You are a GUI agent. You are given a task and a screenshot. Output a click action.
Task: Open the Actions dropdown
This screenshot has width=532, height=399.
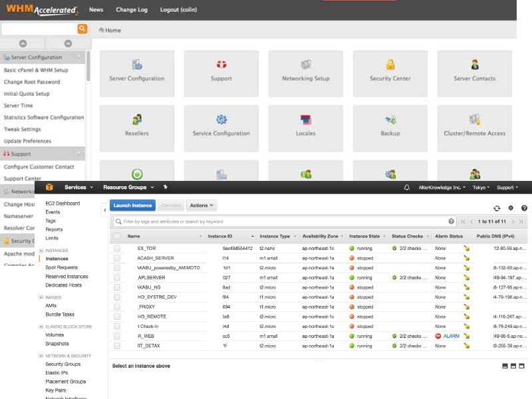[201, 205]
